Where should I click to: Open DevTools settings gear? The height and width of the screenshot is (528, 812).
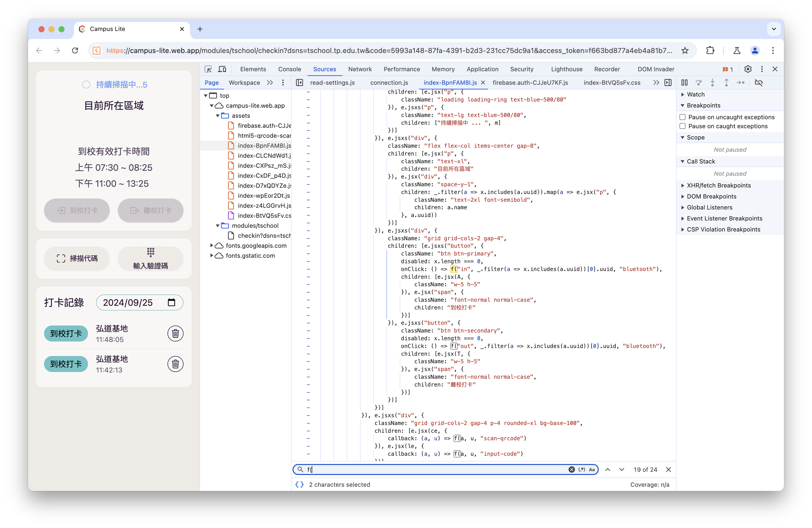pyautogui.click(x=747, y=69)
